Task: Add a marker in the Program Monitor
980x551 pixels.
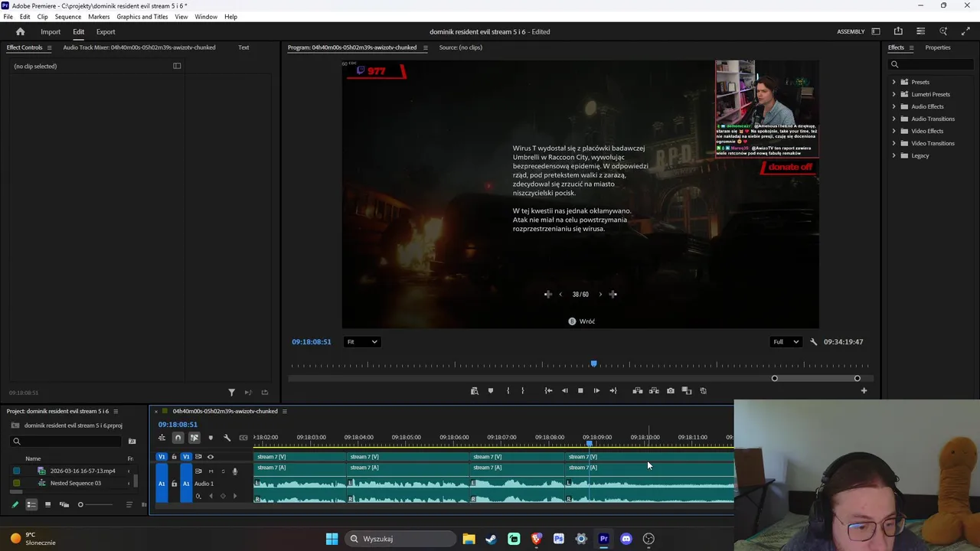Action: click(491, 391)
